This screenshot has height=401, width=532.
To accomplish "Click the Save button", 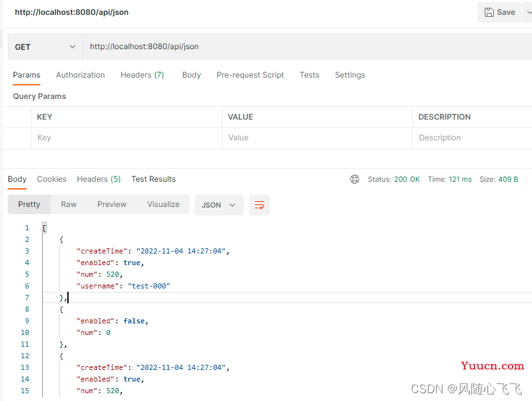I will [x=500, y=12].
